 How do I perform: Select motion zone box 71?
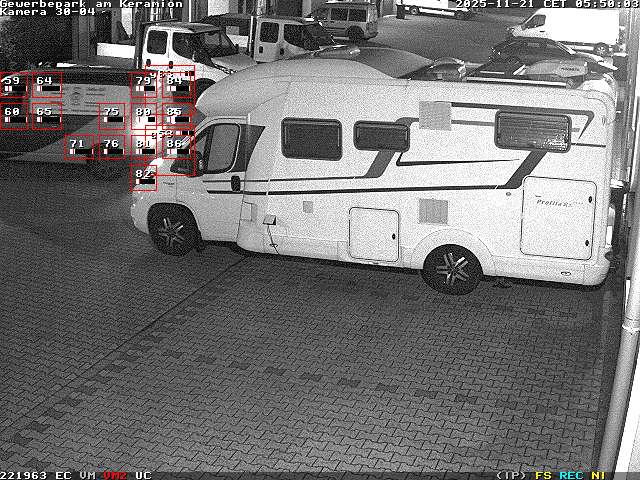pyautogui.click(x=79, y=148)
